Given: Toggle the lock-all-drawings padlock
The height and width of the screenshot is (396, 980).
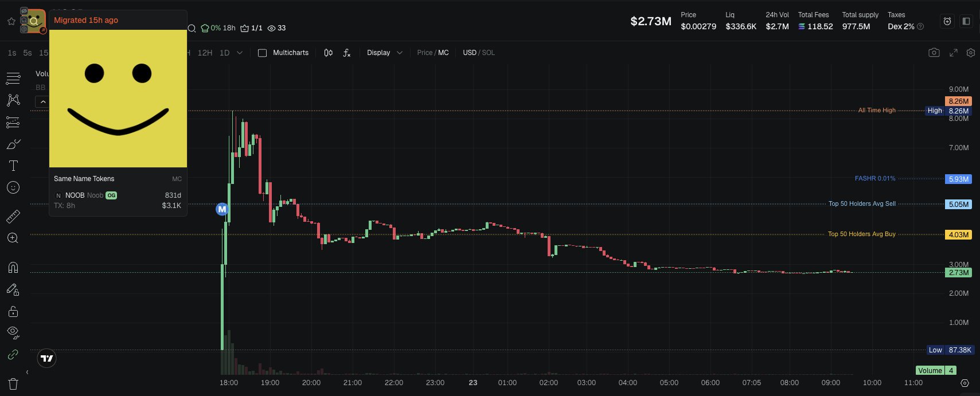Looking at the screenshot, I should coord(13,311).
